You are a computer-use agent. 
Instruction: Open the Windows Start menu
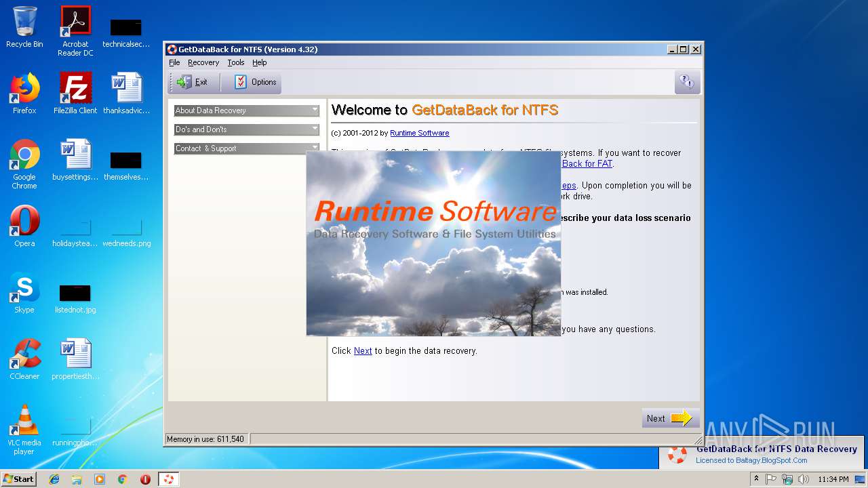pos(19,479)
